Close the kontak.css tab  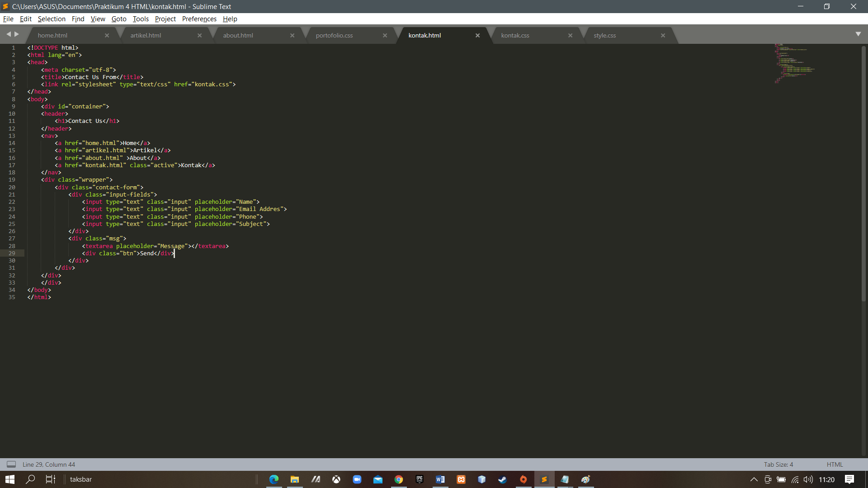pos(570,35)
